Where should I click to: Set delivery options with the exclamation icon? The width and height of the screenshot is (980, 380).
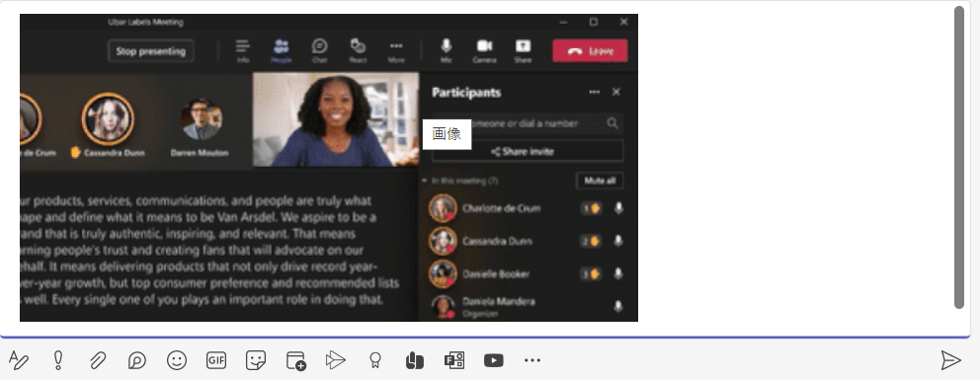tap(58, 360)
